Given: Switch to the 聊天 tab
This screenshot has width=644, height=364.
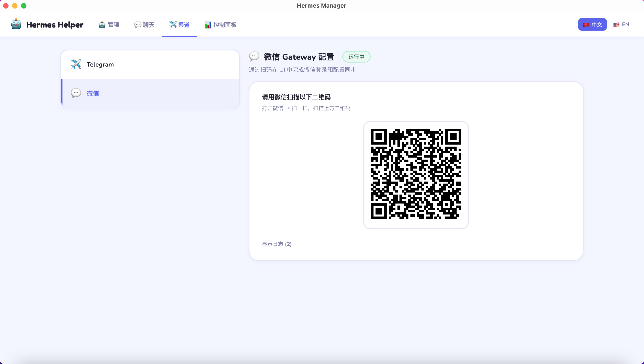Looking at the screenshot, I should tap(144, 24).
